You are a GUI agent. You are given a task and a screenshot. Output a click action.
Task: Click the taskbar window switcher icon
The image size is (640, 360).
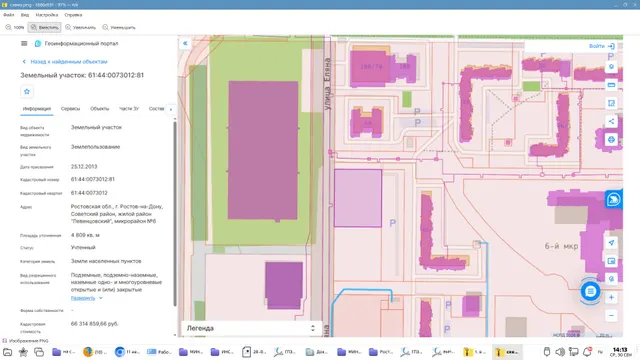39,352
